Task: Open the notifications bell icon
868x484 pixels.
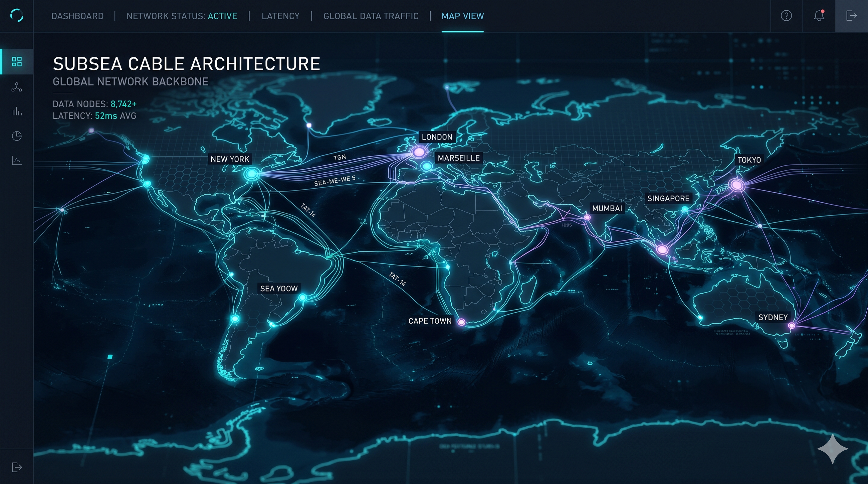Action: click(819, 15)
